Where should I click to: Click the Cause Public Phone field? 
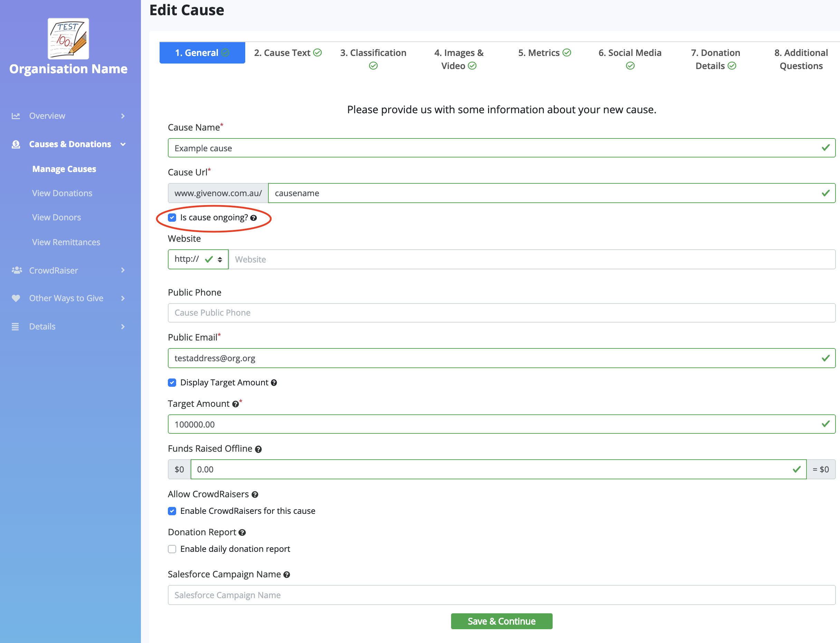[x=502, y=313]
